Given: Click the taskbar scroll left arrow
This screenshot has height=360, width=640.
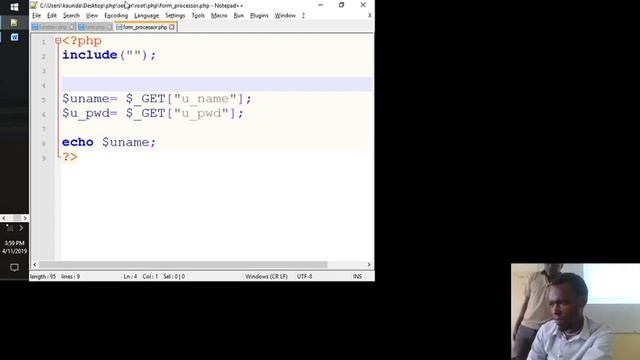Looking at the screenshot, I should click(4, 218).
